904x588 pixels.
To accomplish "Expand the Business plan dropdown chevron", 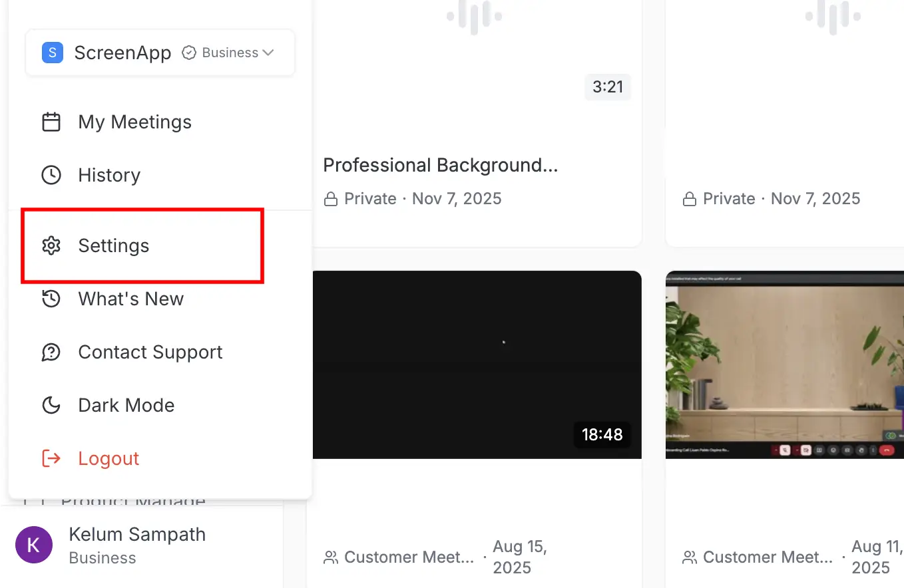I will (268, 53).
